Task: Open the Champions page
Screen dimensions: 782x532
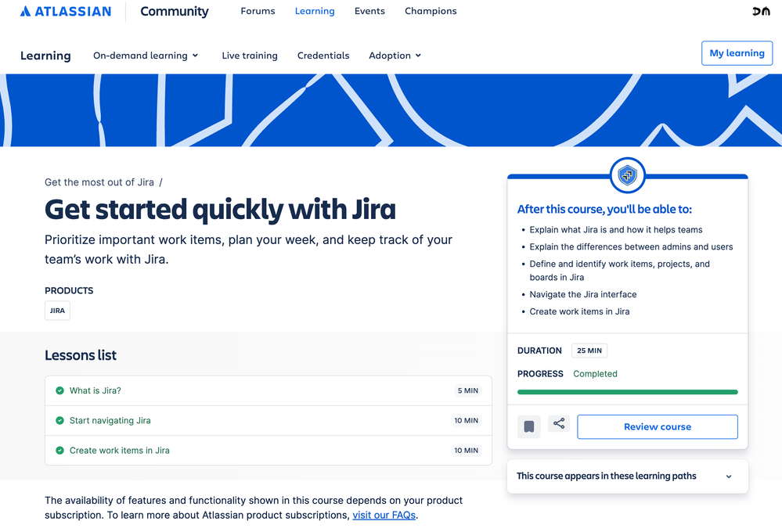Action: (431, 11)
